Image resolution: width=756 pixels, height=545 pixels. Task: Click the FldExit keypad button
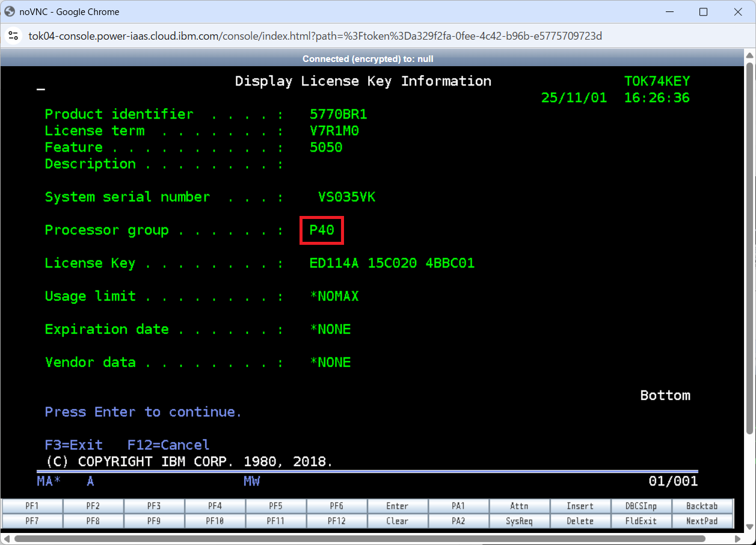click(x=641, y=521)
